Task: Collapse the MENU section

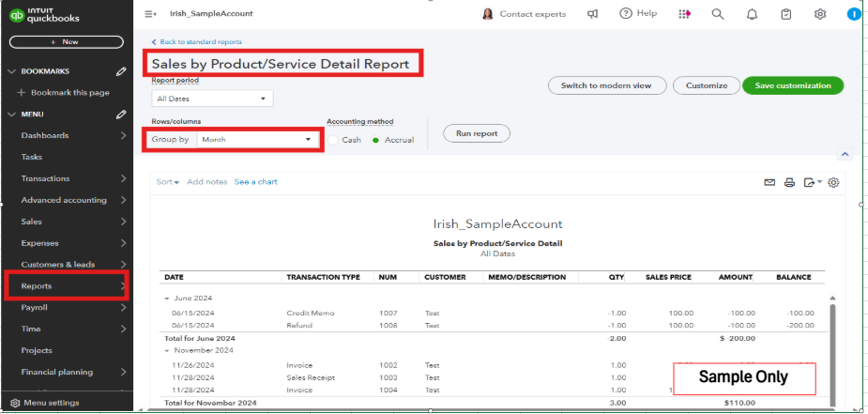Action: (x=12, y=115)
